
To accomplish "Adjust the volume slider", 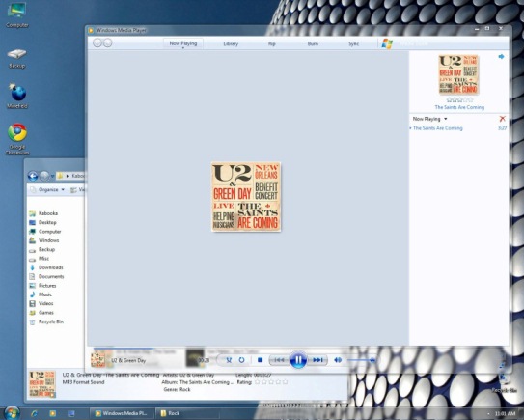I will (x=361, y=360).
